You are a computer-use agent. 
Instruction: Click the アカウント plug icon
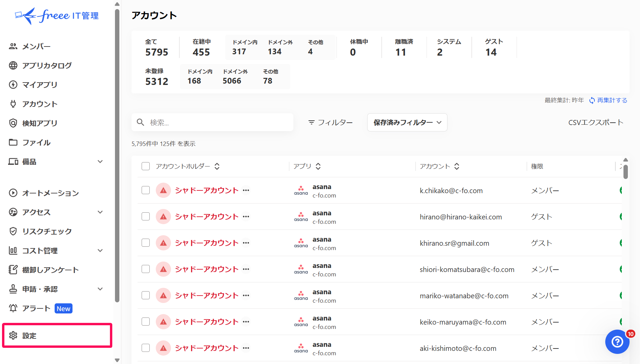(x=13, y=104)
